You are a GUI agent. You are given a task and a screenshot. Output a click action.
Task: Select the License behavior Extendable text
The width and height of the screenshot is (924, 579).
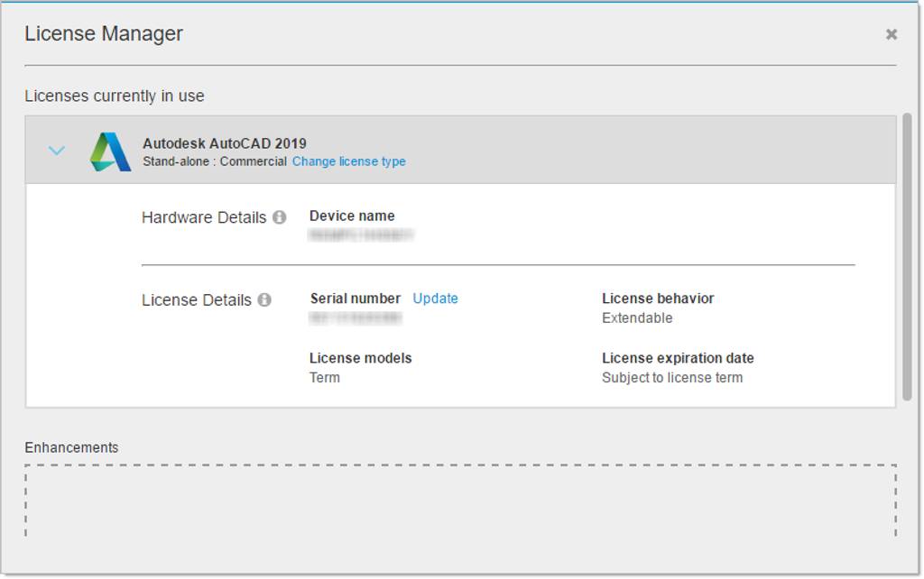pos(637,317)
